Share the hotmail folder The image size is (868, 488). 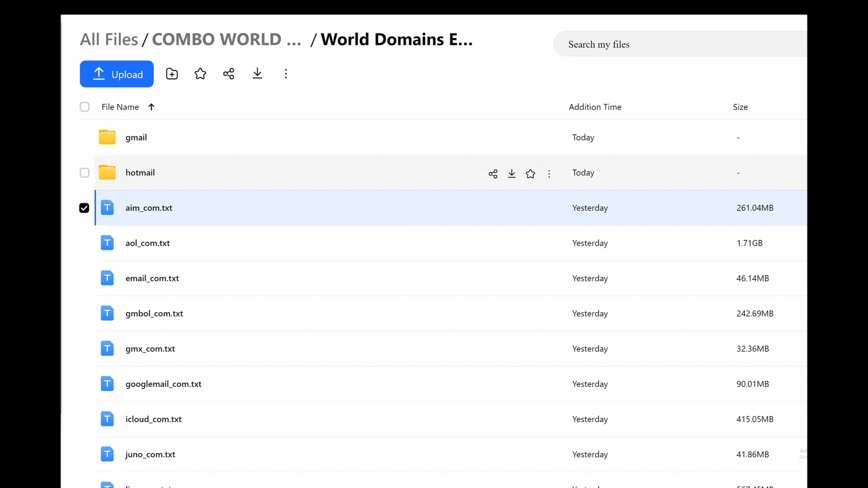click(x=493, y=174)
